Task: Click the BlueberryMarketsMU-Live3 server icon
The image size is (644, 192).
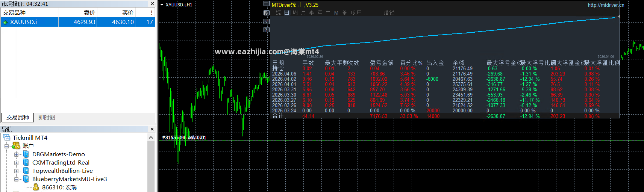Action: 26,179
